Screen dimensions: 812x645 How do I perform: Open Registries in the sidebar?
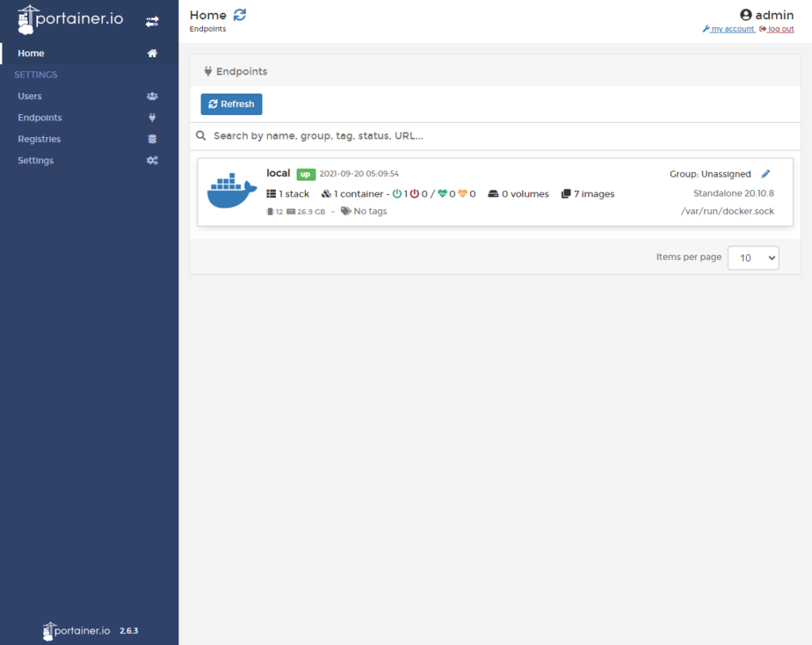[89, 139]
